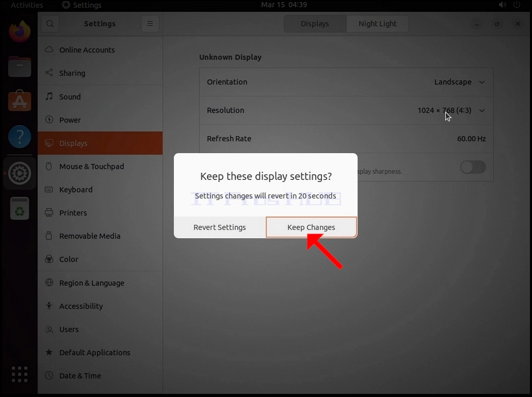This screenshot has height=397, width=532.
Task: Expand the Resolution 1024 × 768 dropdown
Action: (x=451, y=111)
